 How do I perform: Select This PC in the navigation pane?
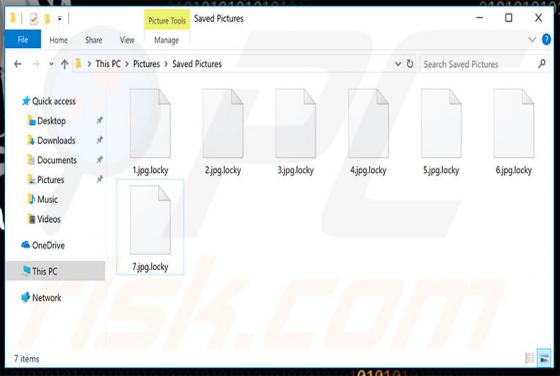[55, 271]
